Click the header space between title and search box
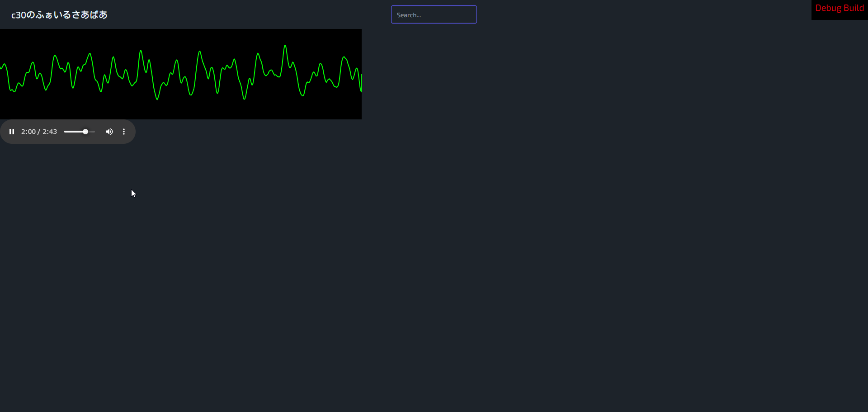The image size is (868, 412). pos(249,14)
